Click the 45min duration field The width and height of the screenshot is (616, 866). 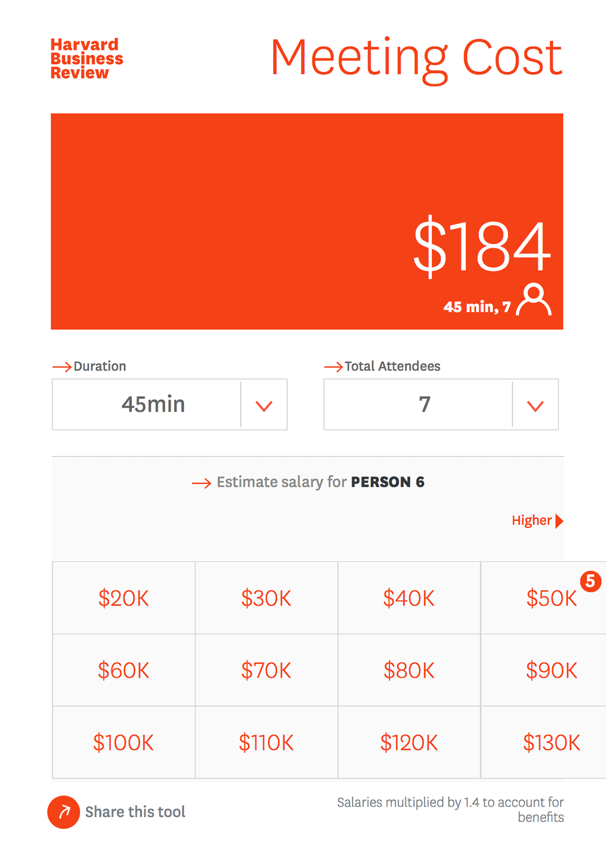[146, 405]
